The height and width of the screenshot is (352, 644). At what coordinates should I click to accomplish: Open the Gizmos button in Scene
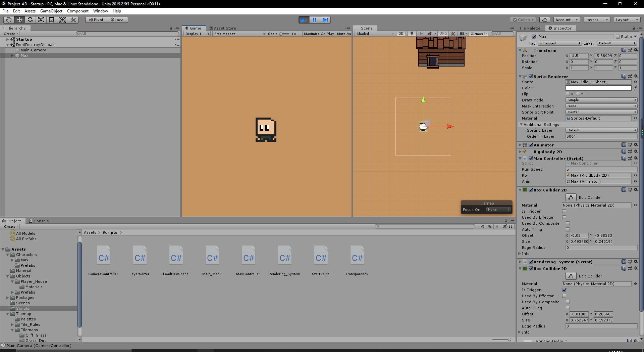477,34
